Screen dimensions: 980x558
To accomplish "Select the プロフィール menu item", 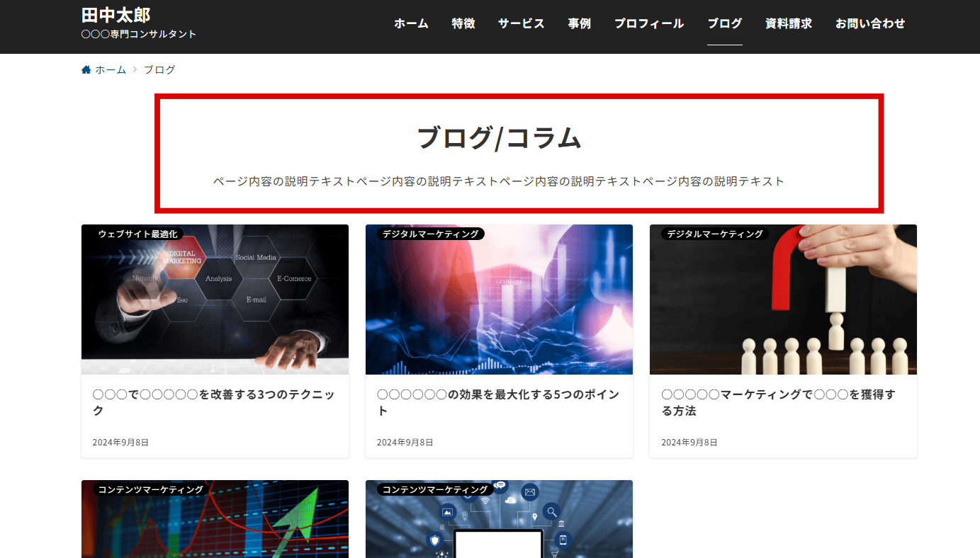I will click(649, 23).
